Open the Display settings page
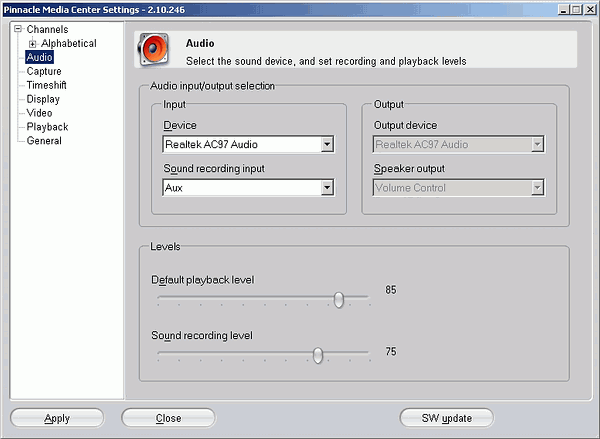The height and width of the screenshot is (439, 600). tap(43, 99)
